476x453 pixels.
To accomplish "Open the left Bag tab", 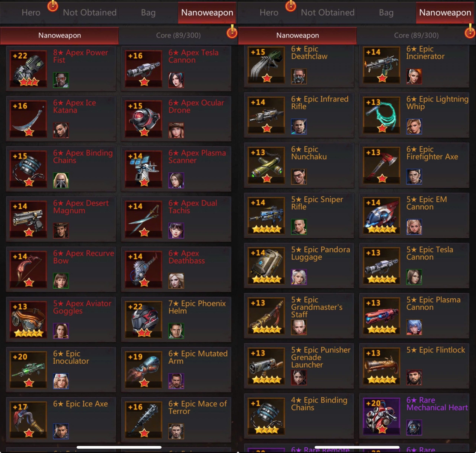I will [148, 13].
